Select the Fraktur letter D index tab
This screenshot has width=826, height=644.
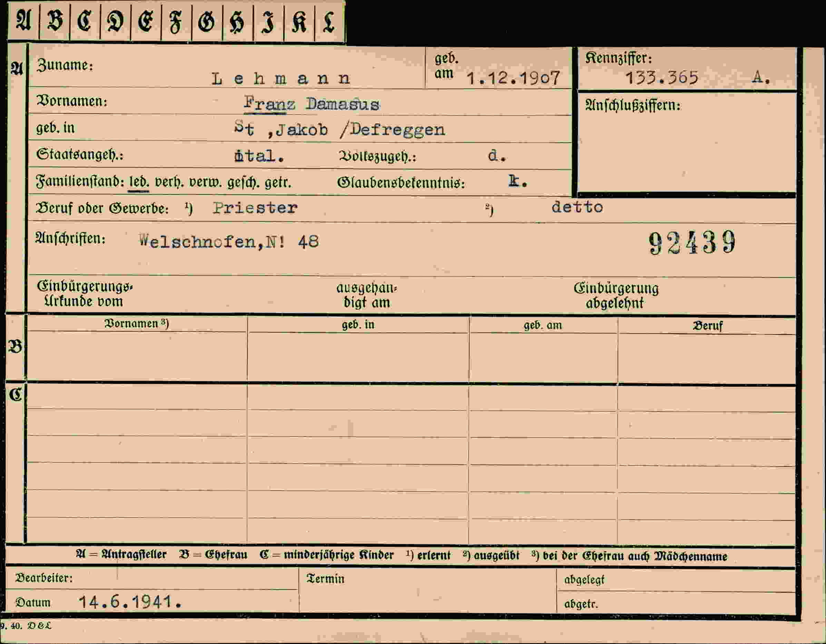click(115, 21)
